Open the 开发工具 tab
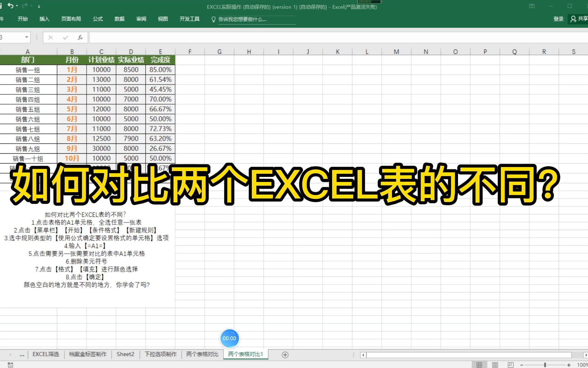 point(190,19)
